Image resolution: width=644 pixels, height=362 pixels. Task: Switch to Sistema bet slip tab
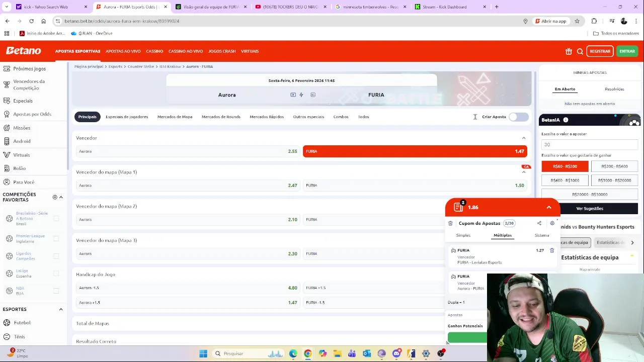[542, 235]
